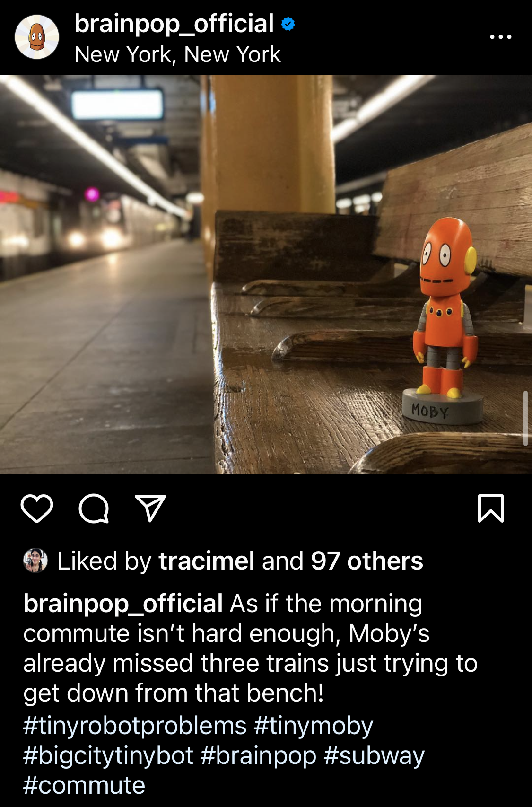The width and height of the screenshot is (532, 807).
Task: Tap the heart icon to like the post
Action: point(37,509)
